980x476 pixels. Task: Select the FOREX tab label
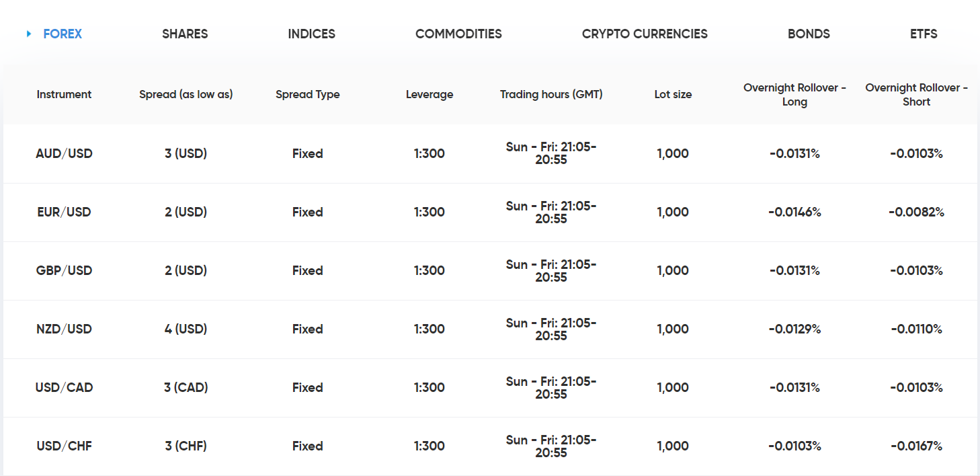coord(63,34)
